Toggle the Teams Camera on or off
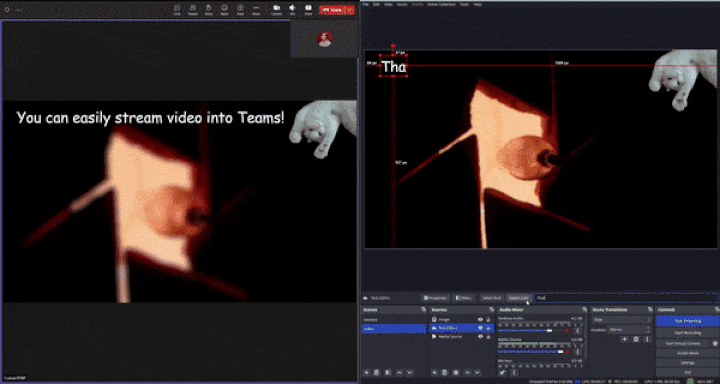 pos(276,9)
